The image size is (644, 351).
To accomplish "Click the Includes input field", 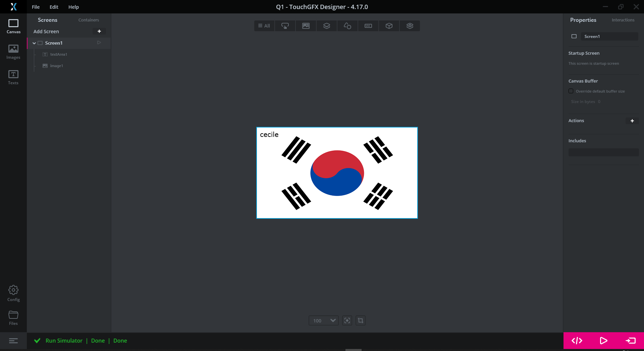I will click(603, 152).
